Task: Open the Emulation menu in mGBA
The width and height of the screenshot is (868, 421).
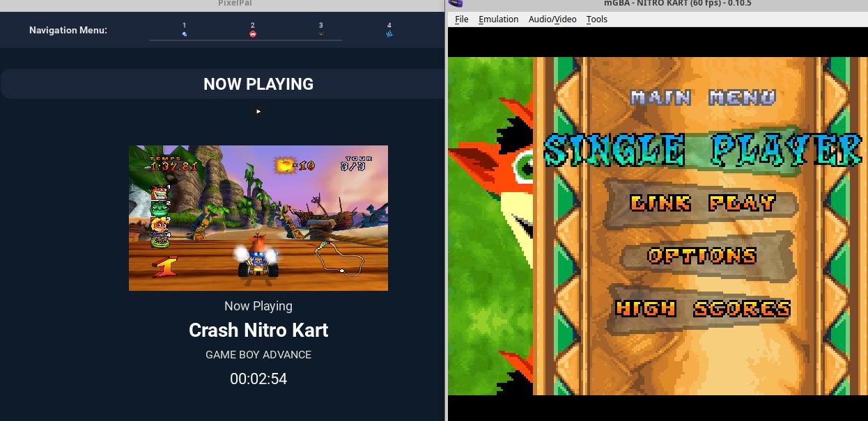Action: point(498,19)
